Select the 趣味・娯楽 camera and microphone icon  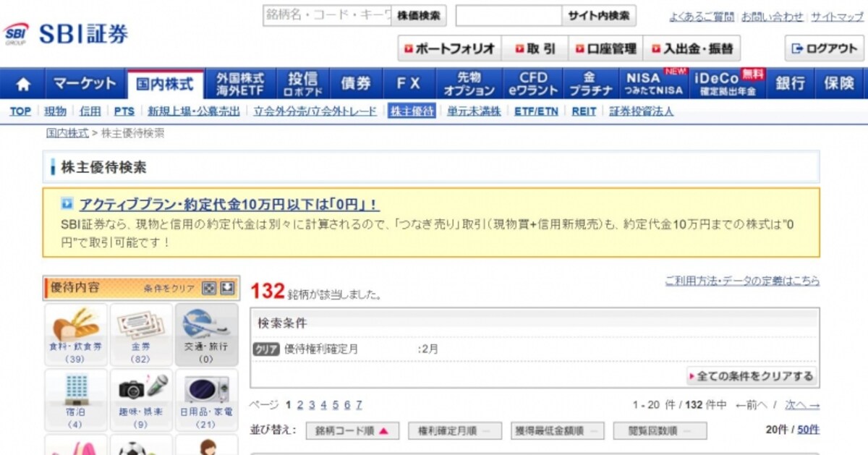141,401
